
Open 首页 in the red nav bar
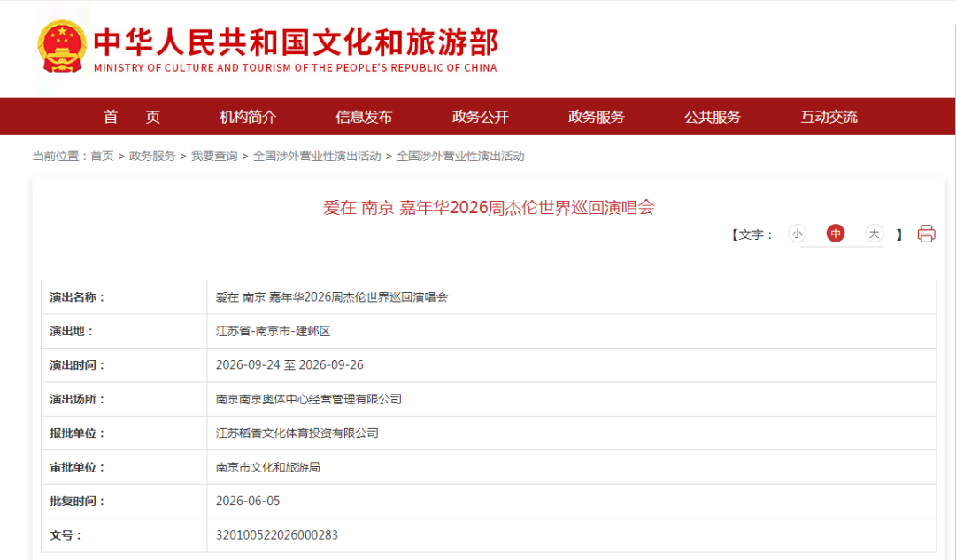[x=132, y=117]
